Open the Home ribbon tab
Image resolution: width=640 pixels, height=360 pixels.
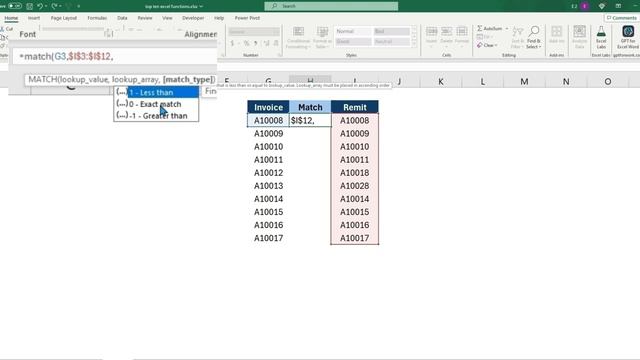pyautogui.click(x=11, y=18)
